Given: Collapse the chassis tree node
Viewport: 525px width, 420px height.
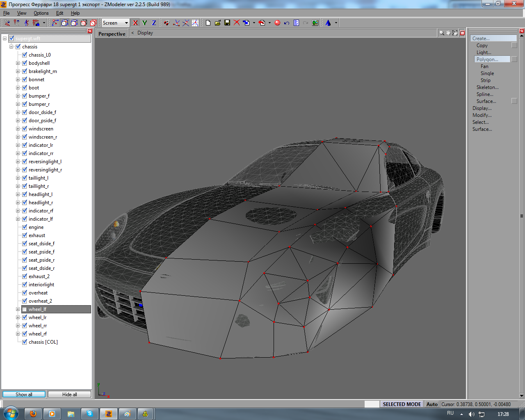Looking at the screenshot, I should (x=11, y=47).
